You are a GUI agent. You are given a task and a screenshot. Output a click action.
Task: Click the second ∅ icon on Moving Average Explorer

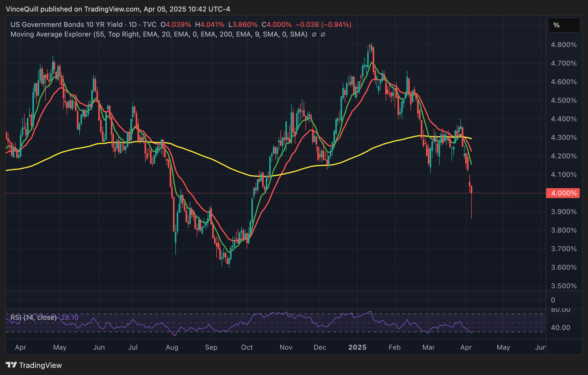point(323,34)
